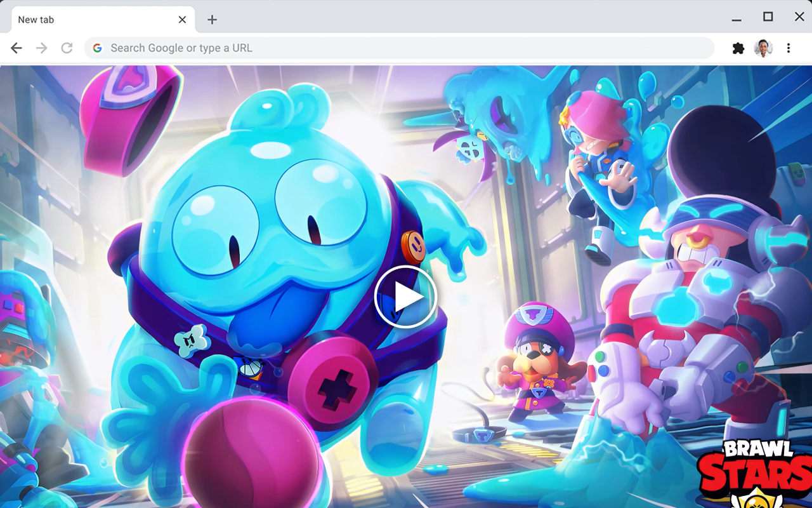Viewport: 812px width, 508px height.
Task: Navigate back using the back arrow
Action: click(16, 48)
